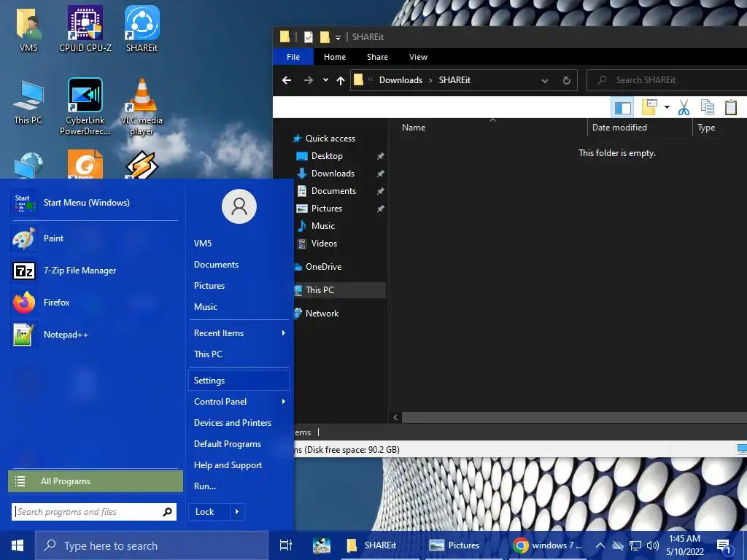This screenshot has height=560, width=747.
Task: Toggle the preview pane icon in Explorer
Action: pos(623,108)
